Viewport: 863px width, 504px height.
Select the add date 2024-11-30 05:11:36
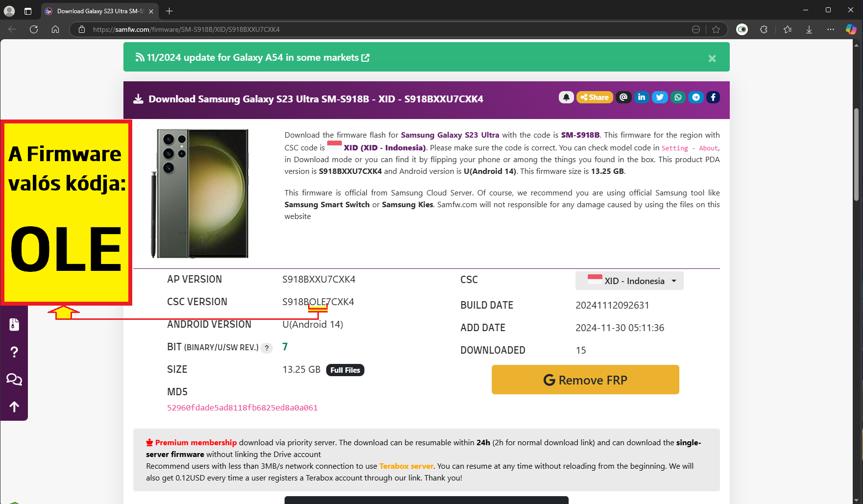click(x=620, y=328)
